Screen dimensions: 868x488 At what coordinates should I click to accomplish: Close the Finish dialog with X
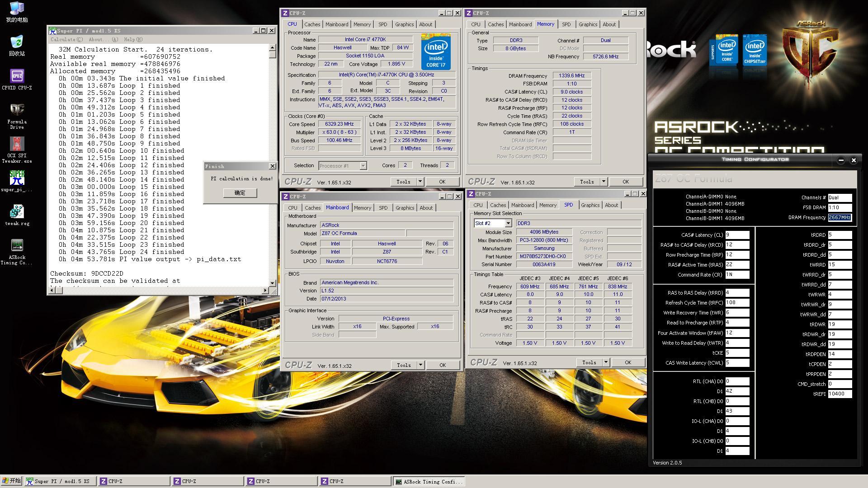272,166
